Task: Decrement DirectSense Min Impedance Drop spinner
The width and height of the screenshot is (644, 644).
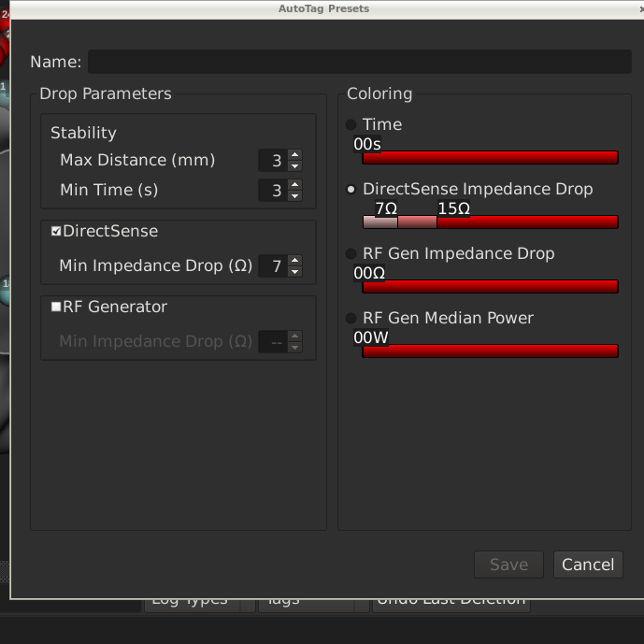Action: [295, 271]
